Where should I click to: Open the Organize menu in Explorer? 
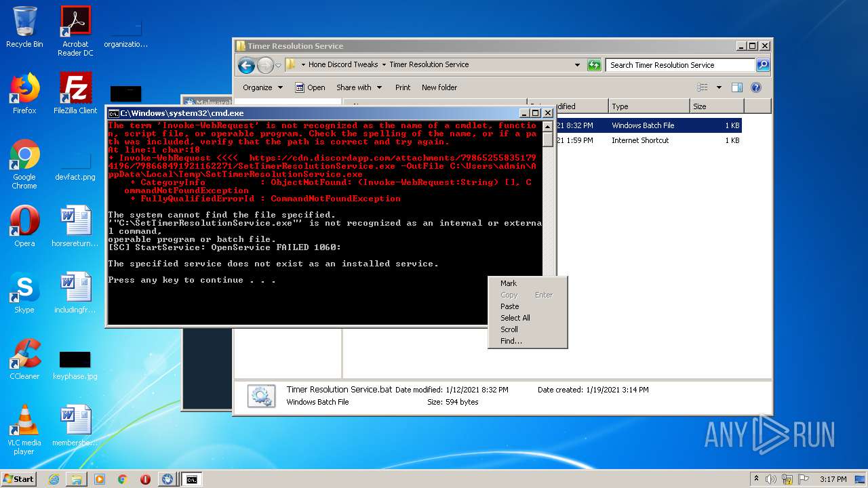(x=262, y=87)
